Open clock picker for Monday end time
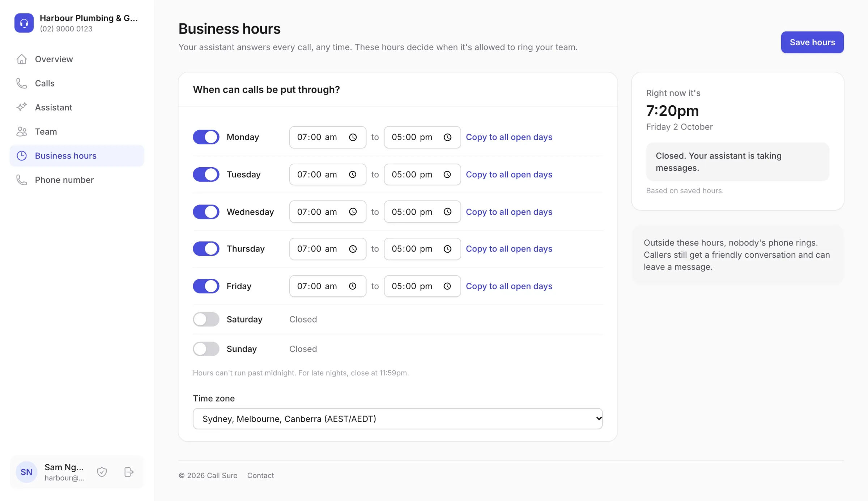The height and width of the screenshot is (501, 868). (x=447, y=137)
